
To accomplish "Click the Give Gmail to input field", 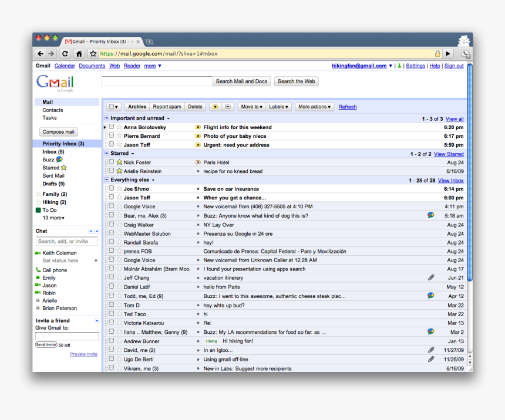I will 66,336.
